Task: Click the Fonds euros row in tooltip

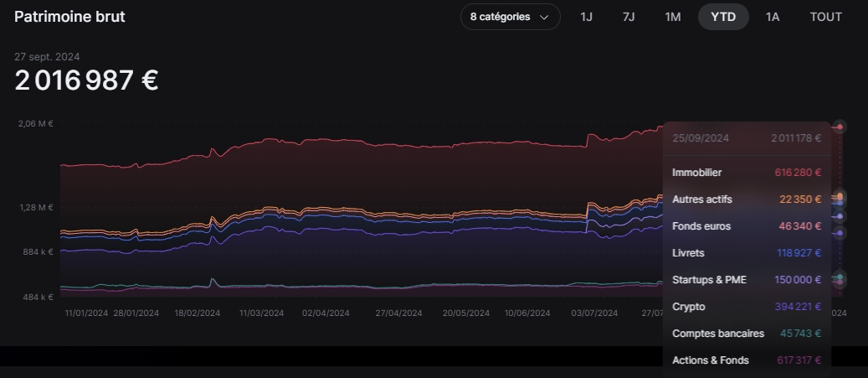Action: (747, 226)
